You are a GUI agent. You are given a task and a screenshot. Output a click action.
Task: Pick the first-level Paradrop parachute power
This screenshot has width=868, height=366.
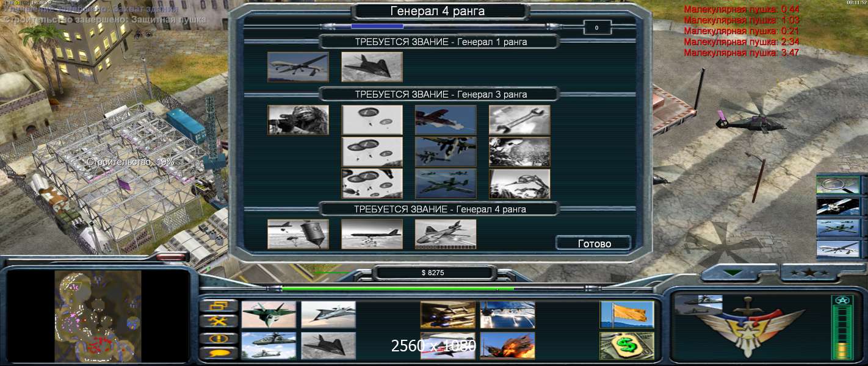pyautogui.click(x=372, y=120)
